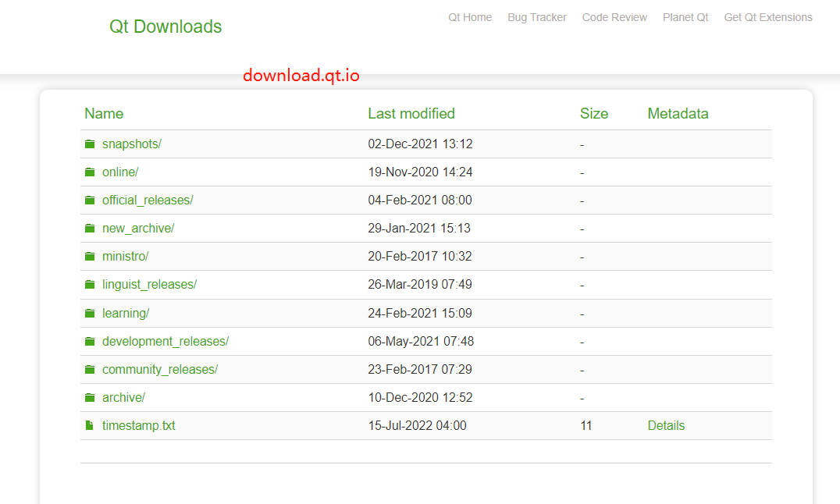840x504 pixels.
Task: Click date 24-Feb-2021 15:09
Action: click(419, 314)
